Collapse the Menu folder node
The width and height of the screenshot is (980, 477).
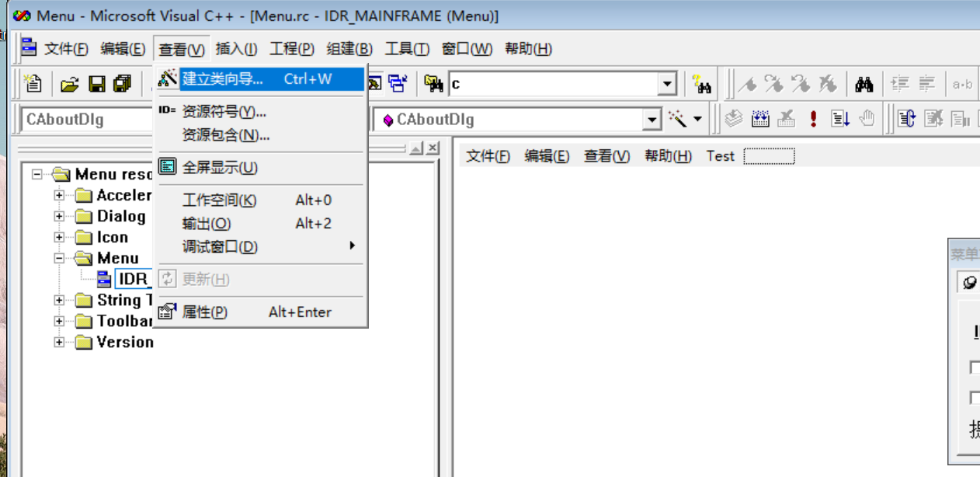[x=59, y=258]
